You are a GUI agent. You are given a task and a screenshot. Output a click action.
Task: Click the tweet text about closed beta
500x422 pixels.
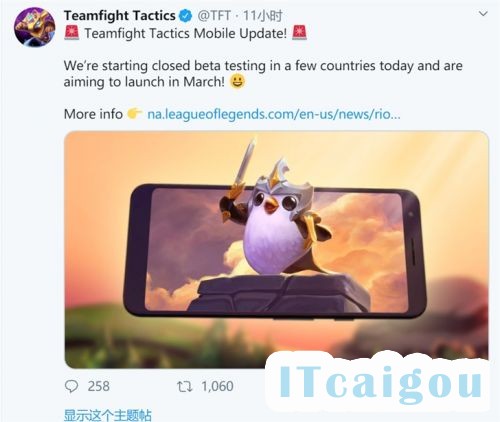[263, 74]
